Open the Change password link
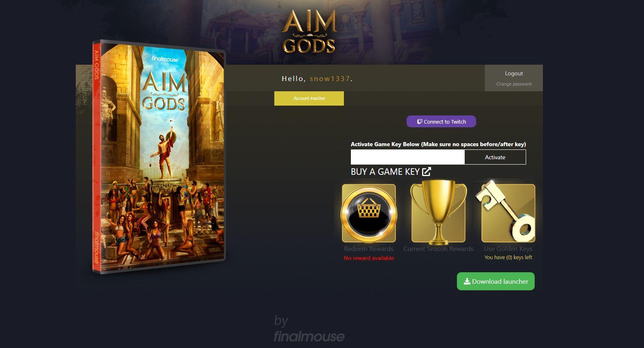644x348 pixels. [514, 84]
